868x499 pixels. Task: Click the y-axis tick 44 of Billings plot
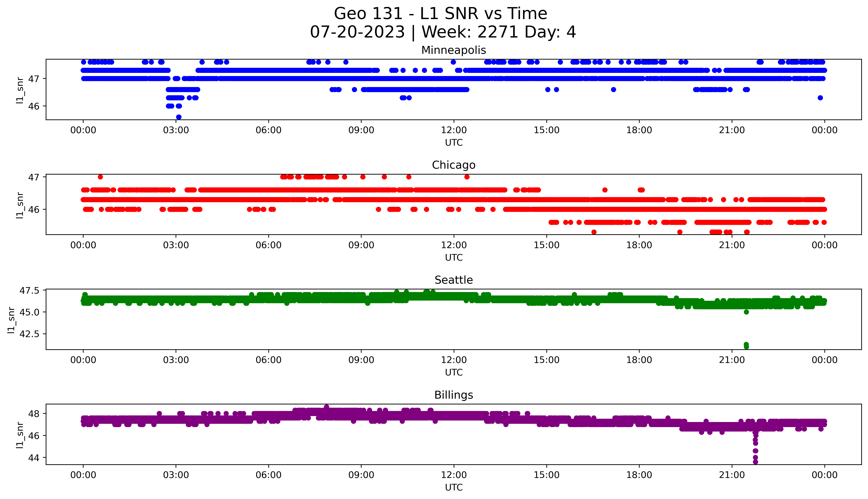click(x=34, y=458)
